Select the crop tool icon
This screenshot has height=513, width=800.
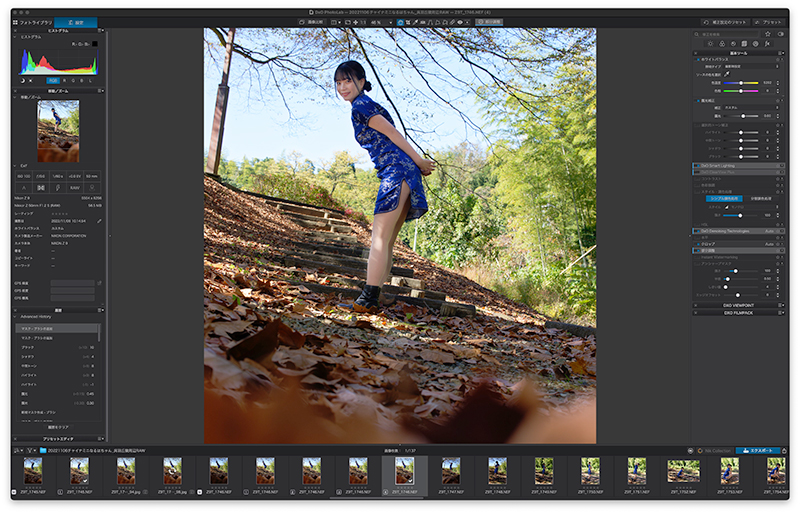tap(408, 22)
